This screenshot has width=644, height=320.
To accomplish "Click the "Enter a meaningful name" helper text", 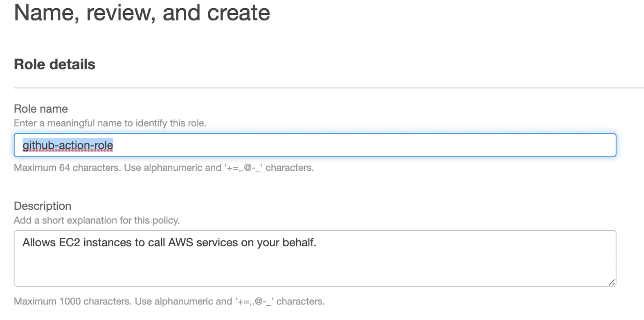I will [x=110, y=123].
